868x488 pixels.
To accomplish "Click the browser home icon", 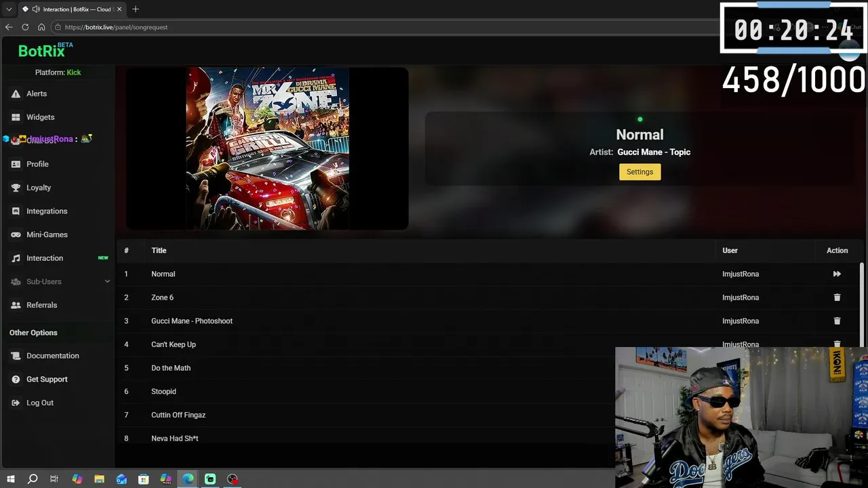I will click(41, 27).
